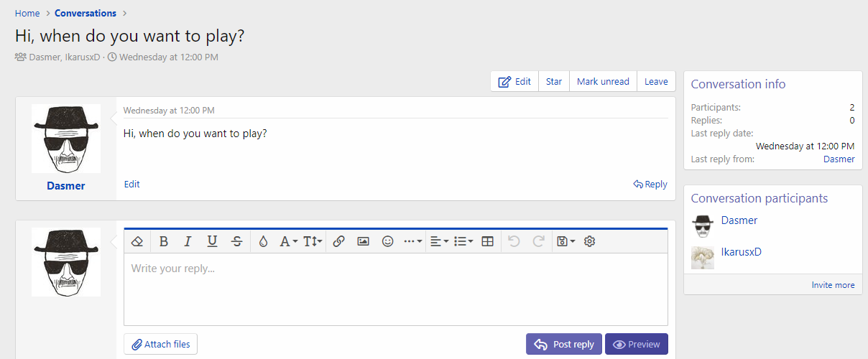Viewport: 868px width, 359px height.
Task: Select Mark unread option
Action: (x=603, y=81)
